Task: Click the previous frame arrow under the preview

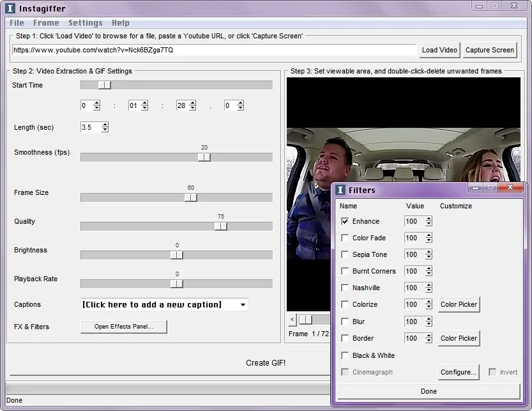Action: tap(292, 320)
